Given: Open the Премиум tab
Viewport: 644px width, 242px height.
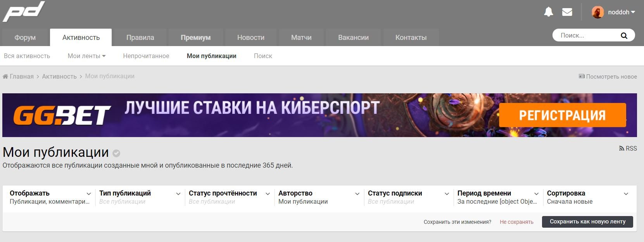Looking at the screenshot, I should pos(195,38).
